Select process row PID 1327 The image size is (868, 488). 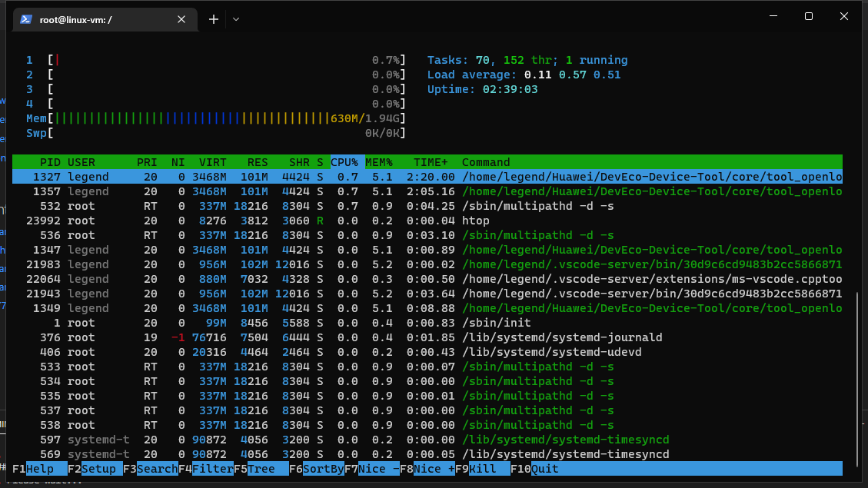427,177
